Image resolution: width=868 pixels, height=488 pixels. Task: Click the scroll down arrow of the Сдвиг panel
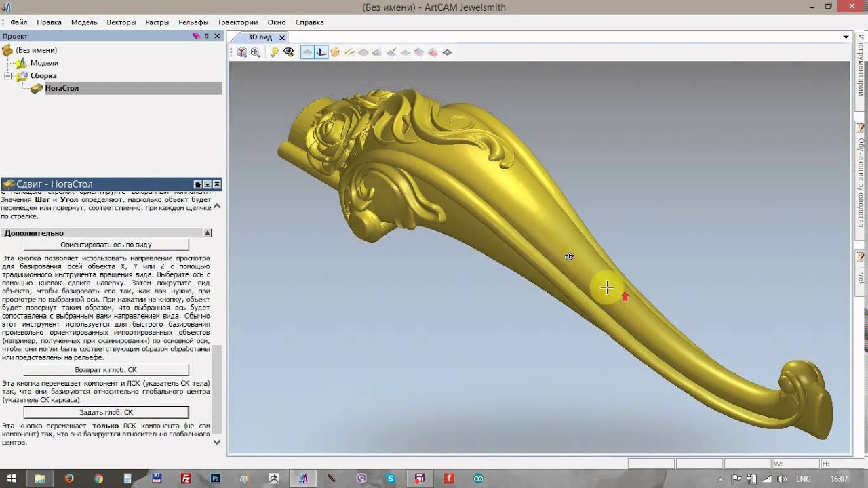(217, 441)
